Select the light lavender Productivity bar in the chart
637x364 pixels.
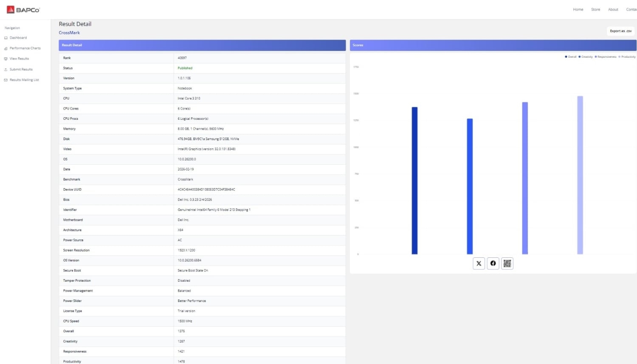coord(580,175)
